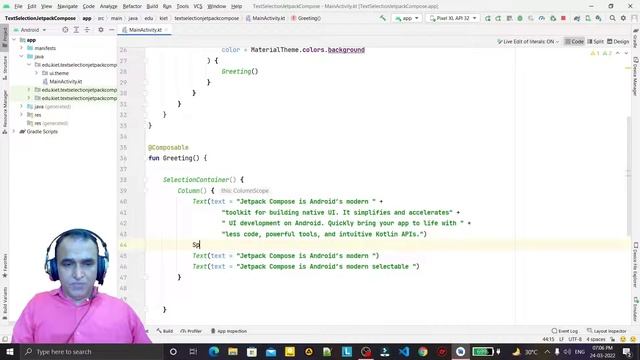Open the App Inspection tool window

[x=229, y=331]
